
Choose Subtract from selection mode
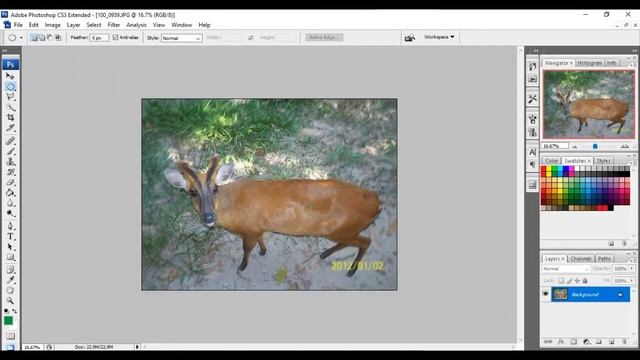pos(50,38)
